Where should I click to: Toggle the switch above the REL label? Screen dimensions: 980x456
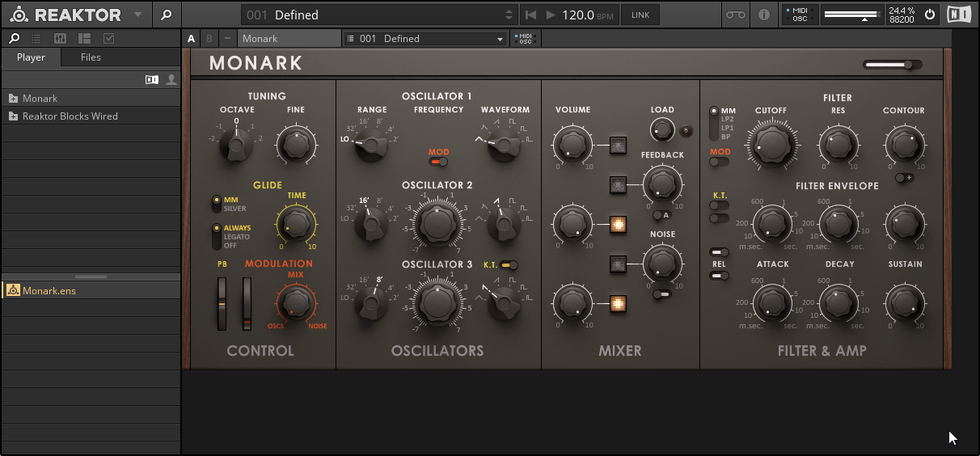click(x=719, y=252)
